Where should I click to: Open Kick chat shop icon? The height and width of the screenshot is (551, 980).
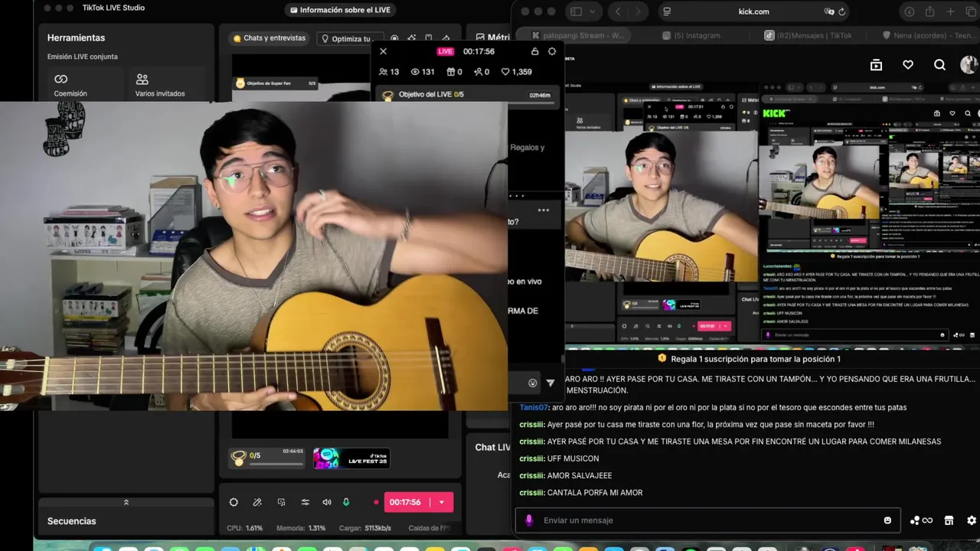[x=949, y=520]
